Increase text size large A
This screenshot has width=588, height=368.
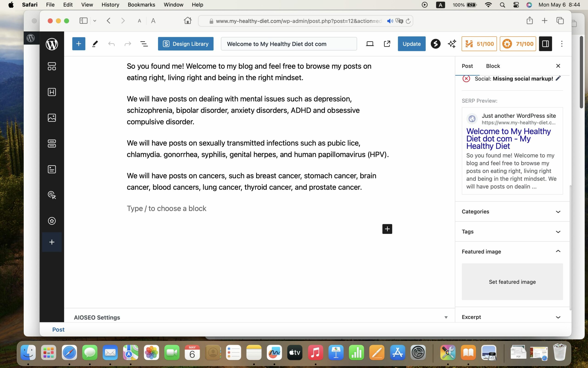(x=153, y=21)
